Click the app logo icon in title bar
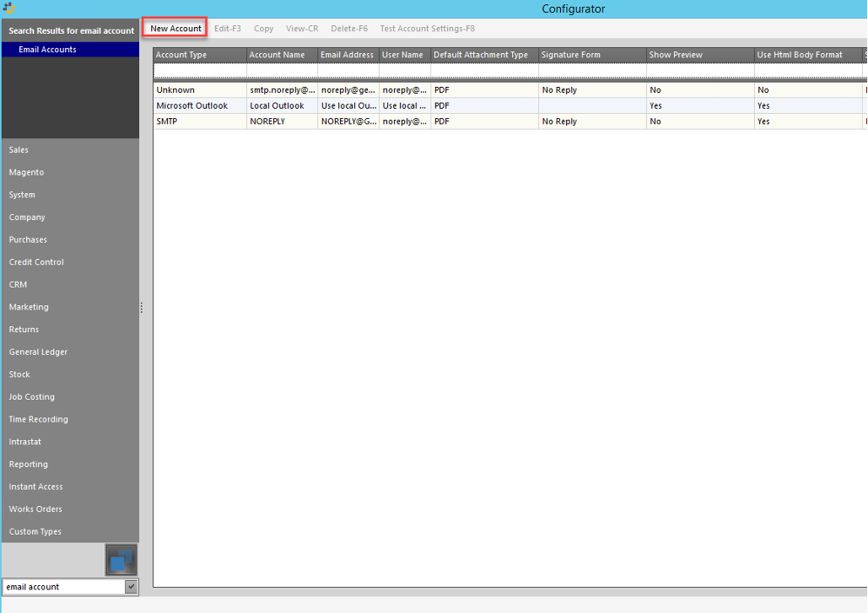Viewport: 868px width, 613px height. click(x=9, y=9)
